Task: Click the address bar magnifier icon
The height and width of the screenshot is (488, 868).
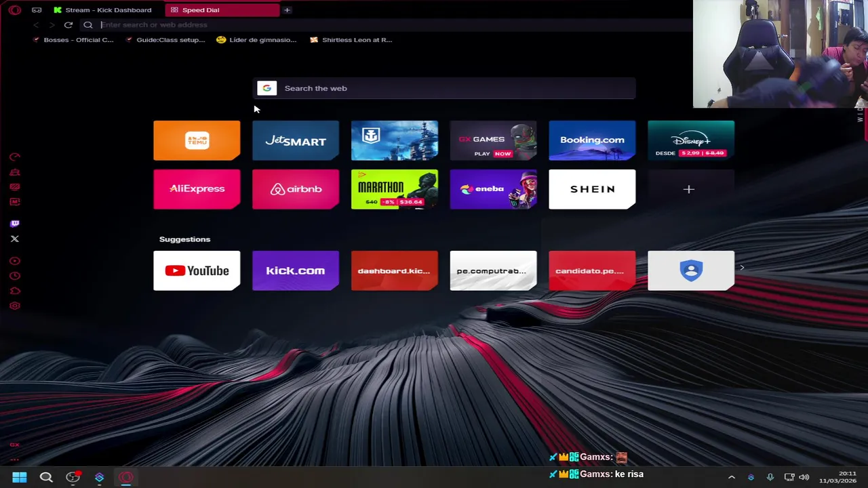Action: coord(88,25)
